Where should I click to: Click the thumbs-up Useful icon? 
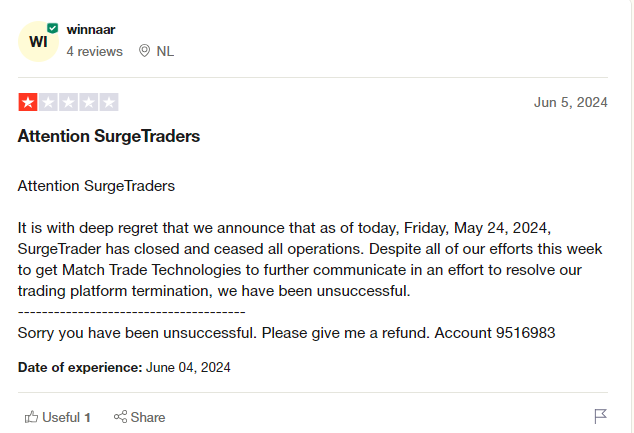(32, 417)
